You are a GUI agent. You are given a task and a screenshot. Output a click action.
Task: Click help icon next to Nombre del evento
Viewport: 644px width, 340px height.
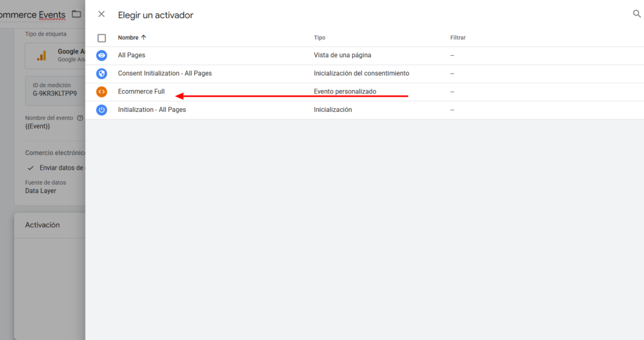pyautogui.click(x=80, y=118)
